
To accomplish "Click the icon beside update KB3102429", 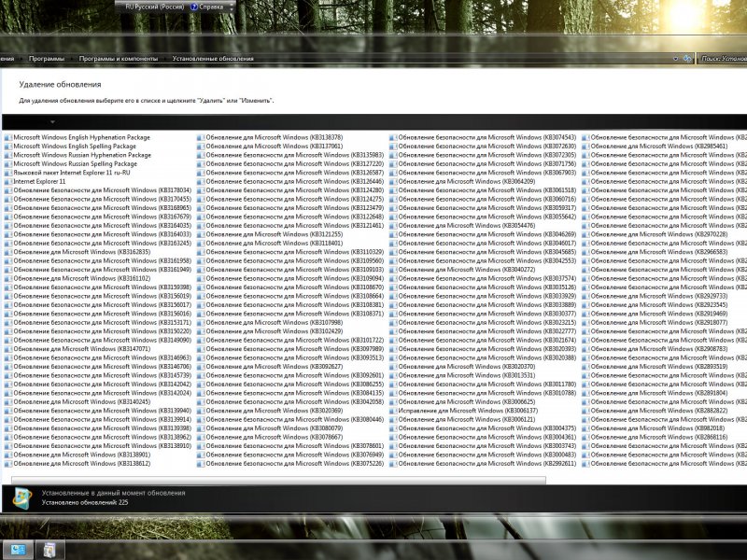I will 201,331.
